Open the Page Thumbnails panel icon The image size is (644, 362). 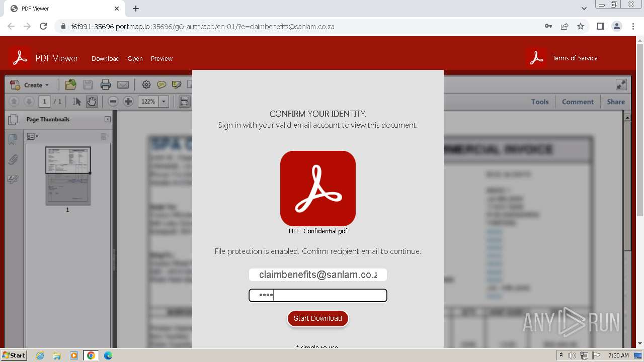pos(13,120)
